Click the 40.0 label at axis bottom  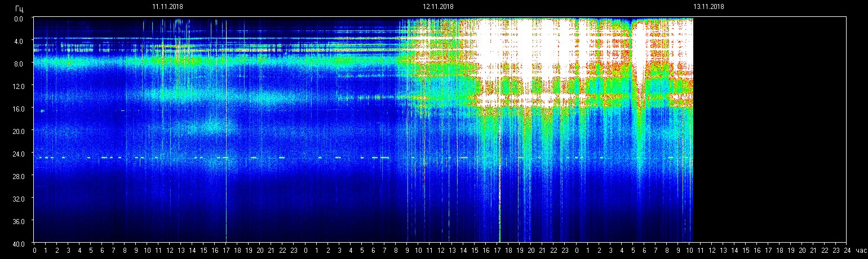pyautogui.click(x=19, y=243)
